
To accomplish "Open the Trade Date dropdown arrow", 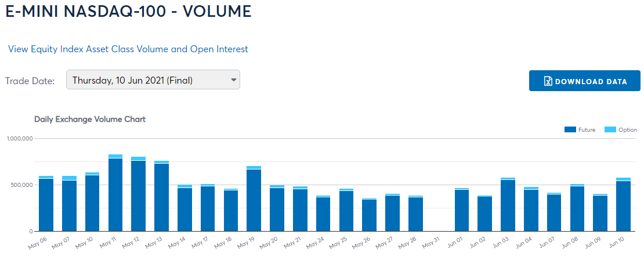I will (234, 80).
